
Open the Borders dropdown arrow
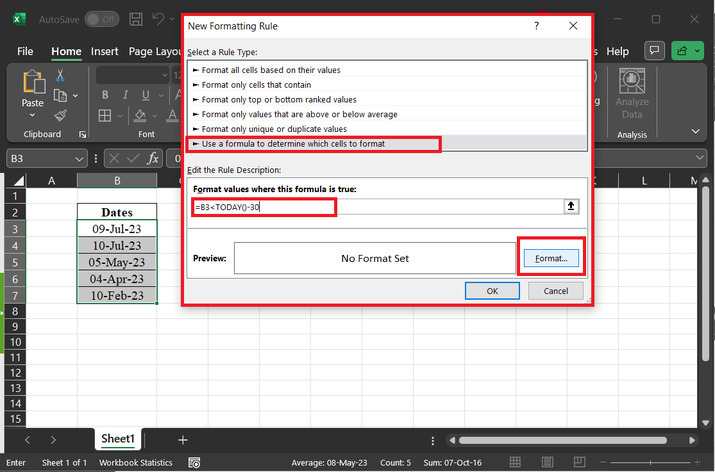tap(119, 116)
